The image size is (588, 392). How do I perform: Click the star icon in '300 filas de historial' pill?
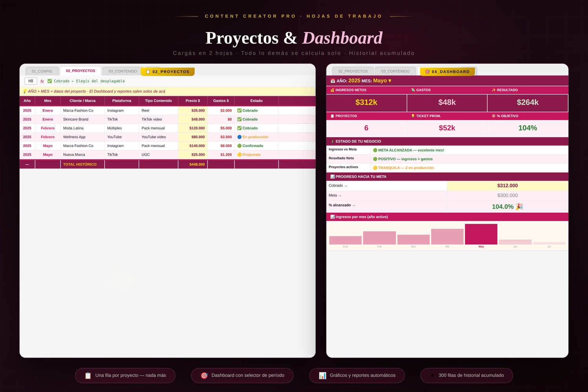pyautogui.click(x=432, y=376)
